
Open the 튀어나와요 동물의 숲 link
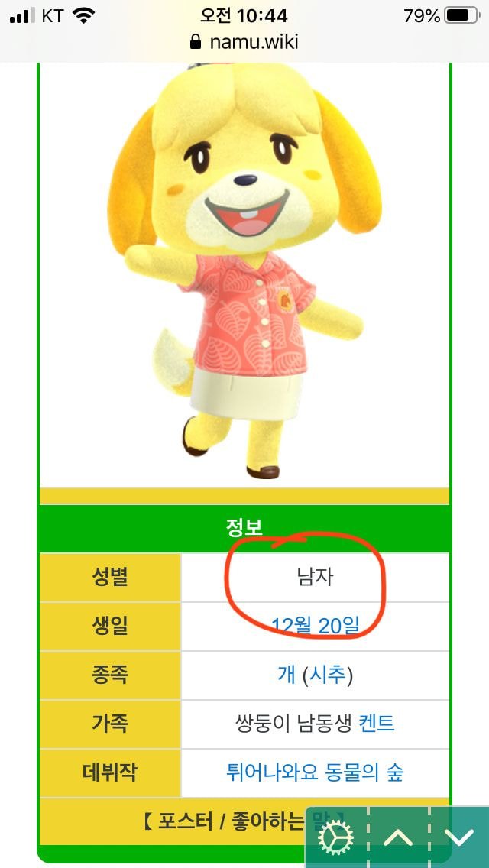point(315,772)
